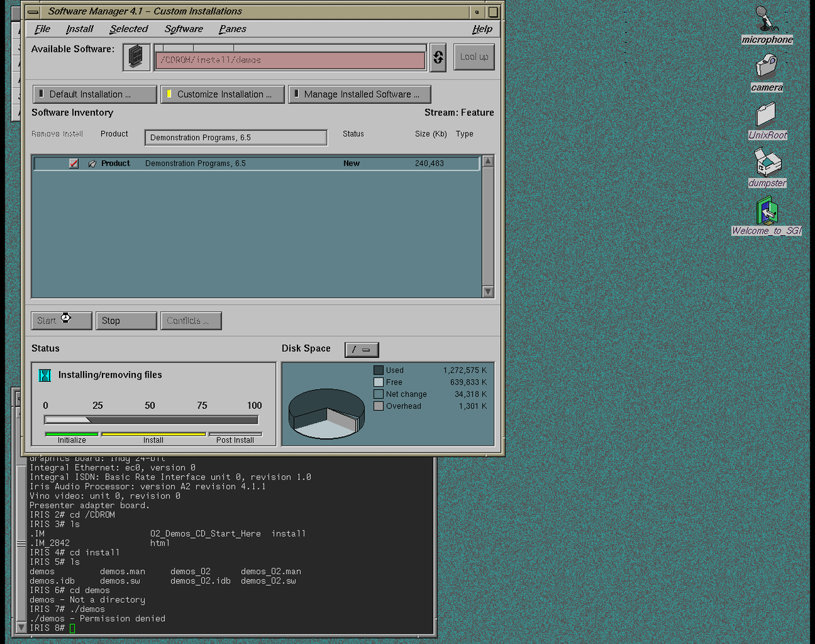The width and height of the screenshot is (815, 644).
Task: Open the Software Manager window menu button
Action: (x=32, y=11)
